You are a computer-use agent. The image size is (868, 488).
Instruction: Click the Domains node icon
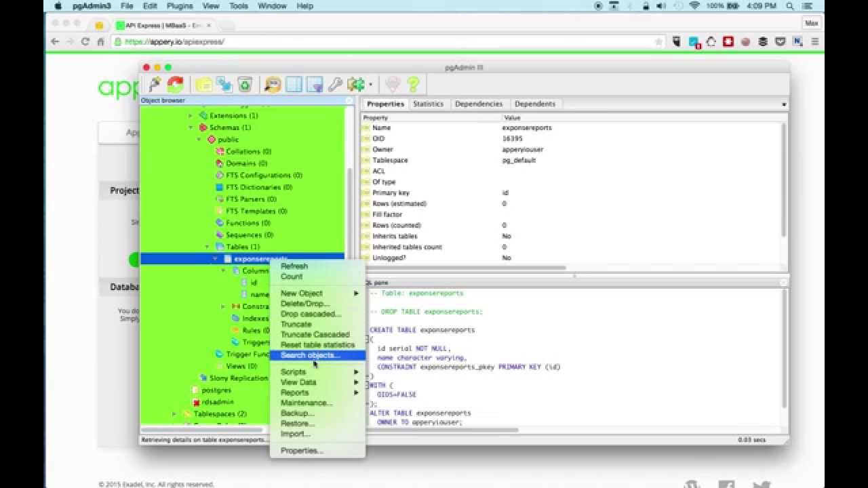220,163
